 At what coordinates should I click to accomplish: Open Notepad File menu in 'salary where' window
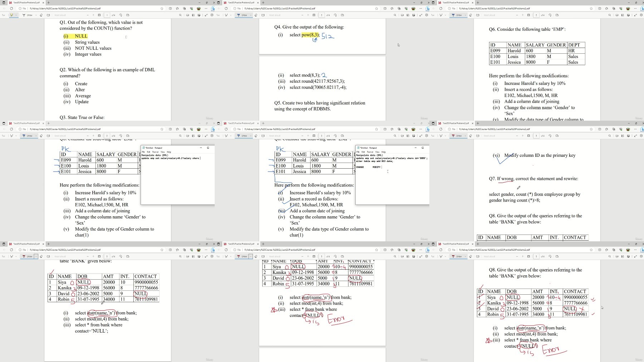[x=143, y=152]
